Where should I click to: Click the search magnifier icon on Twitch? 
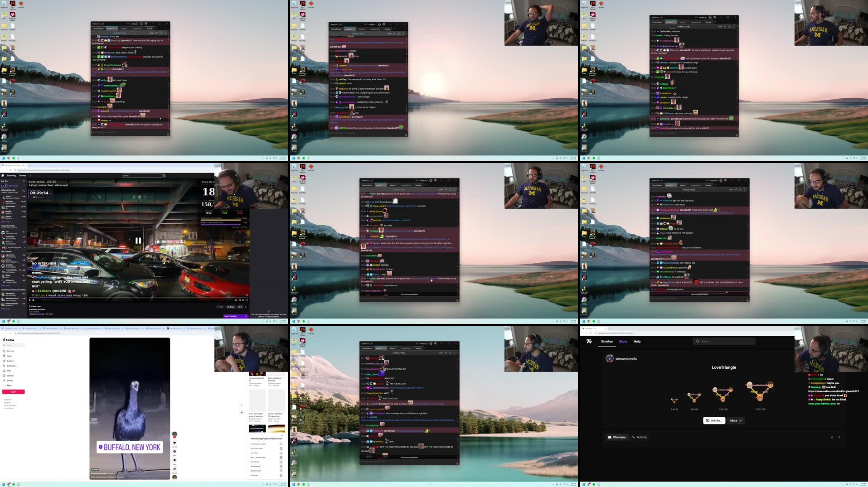tap(164, 175)
